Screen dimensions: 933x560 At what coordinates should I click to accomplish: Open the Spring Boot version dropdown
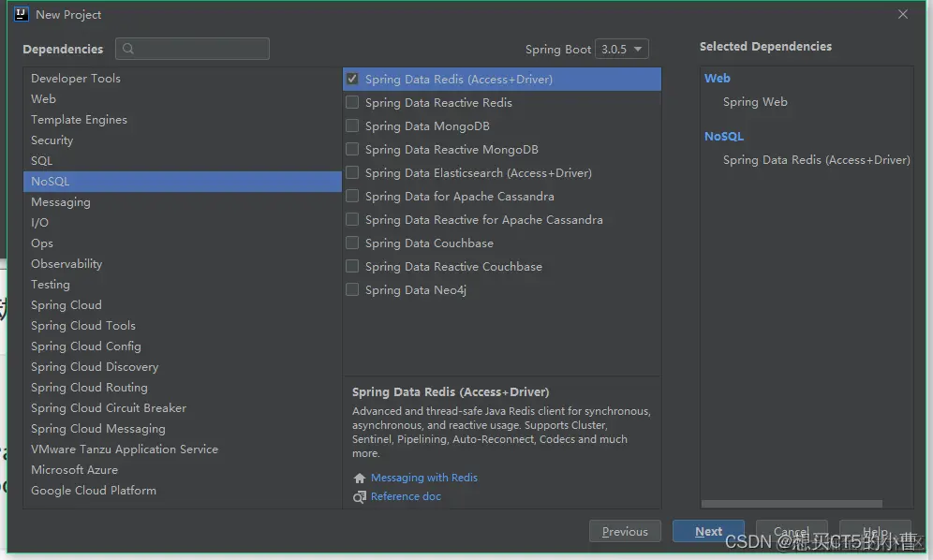pos(622,49)
